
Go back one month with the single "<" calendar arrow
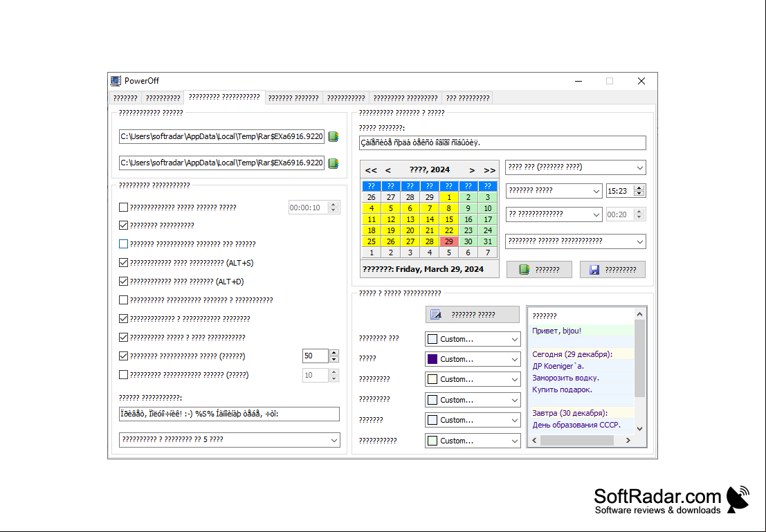388,170
